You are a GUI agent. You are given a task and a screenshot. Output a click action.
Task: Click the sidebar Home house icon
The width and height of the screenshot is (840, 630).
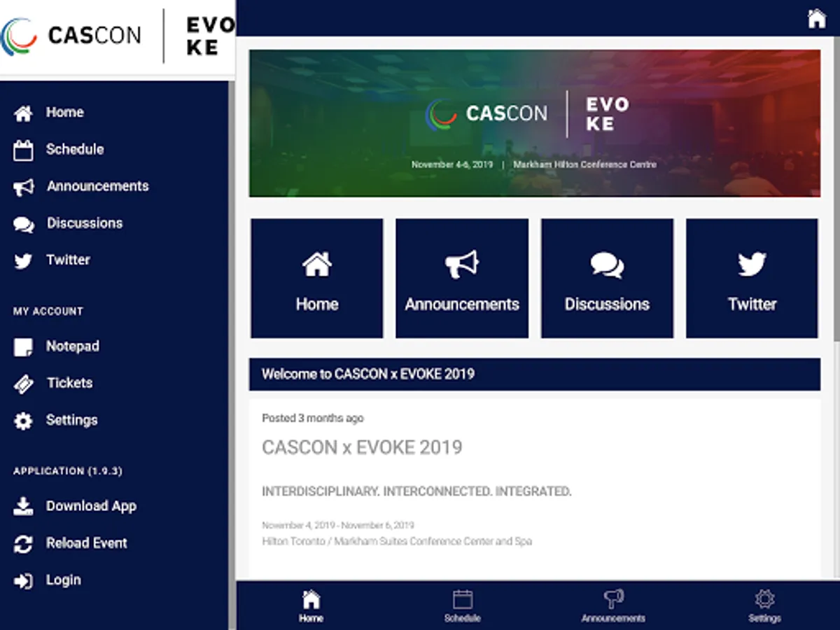click(x=23, y=113)
